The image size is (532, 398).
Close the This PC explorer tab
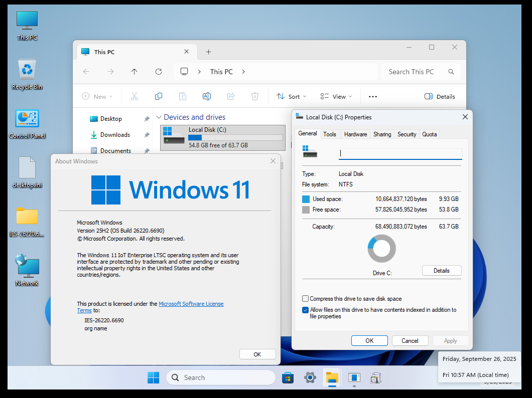(x=186, y=52)
